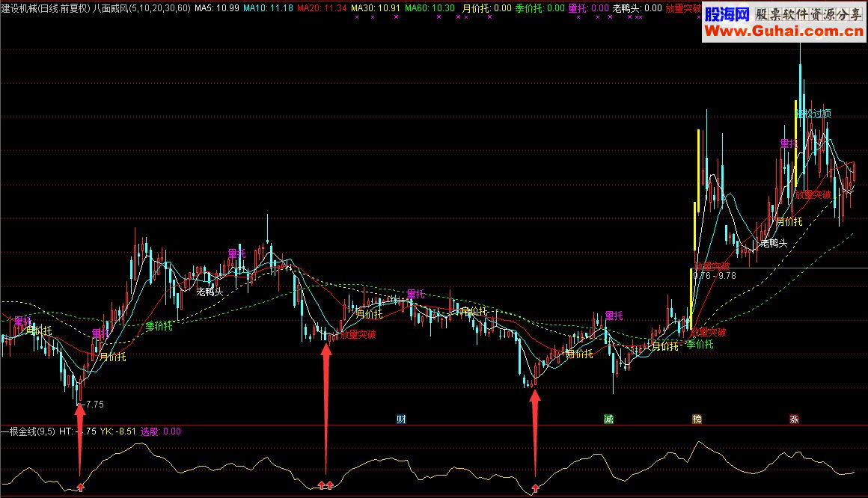
Task: Select the MA20: 11.34 readout
Action: pos(322,8)
